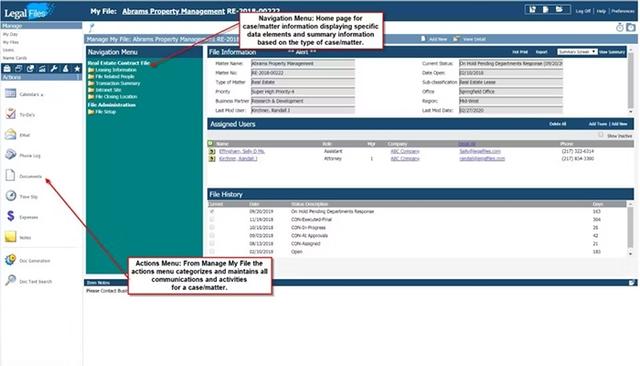Toggle Current checkbox for 02/10/2018 Open row
640x366 pixels.
tap(212, 252)
